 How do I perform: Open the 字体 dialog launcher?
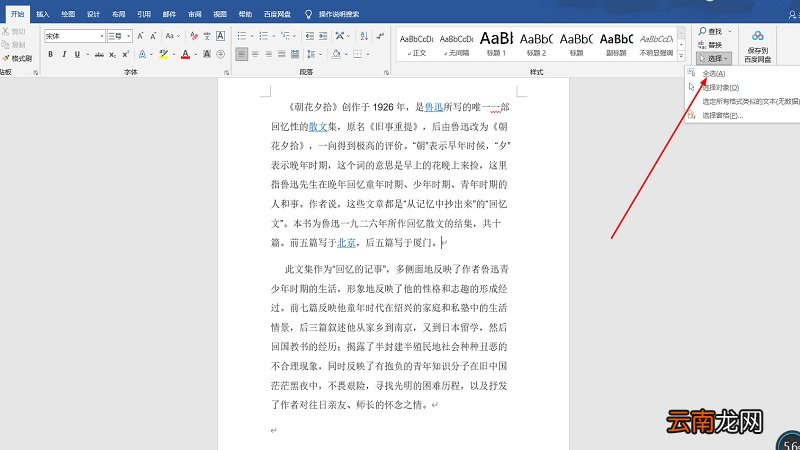tap(227, 72)
